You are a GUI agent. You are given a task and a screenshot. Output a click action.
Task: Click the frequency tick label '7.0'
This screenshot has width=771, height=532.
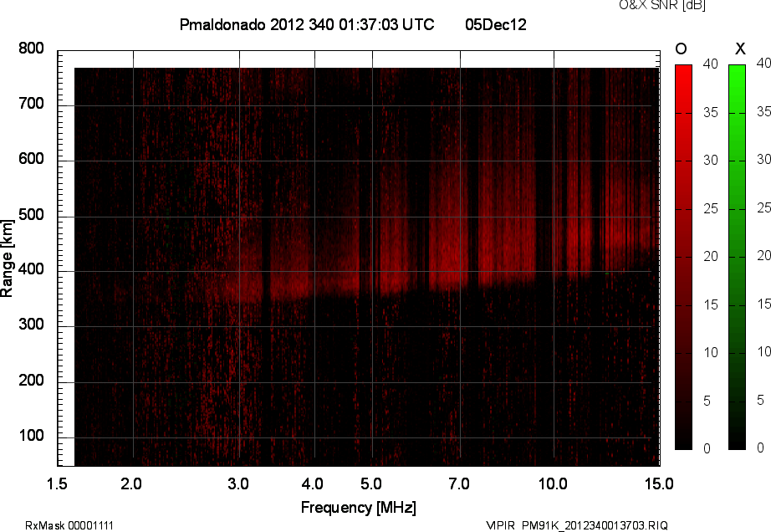[459, 483]
